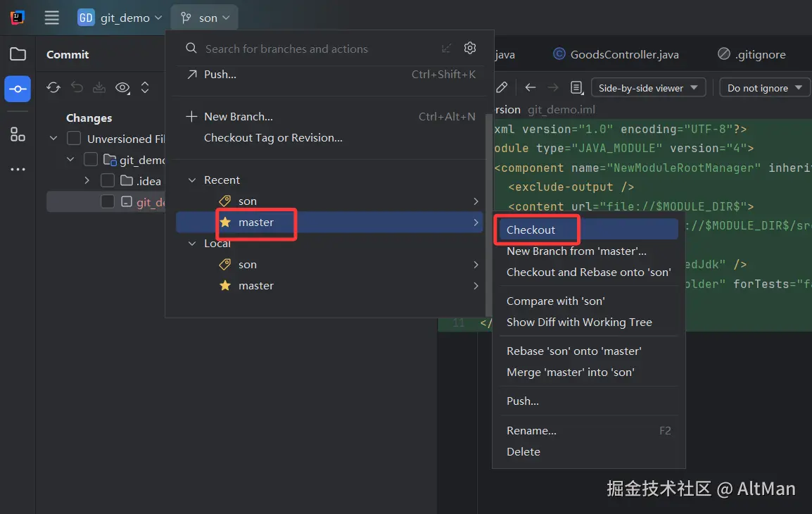Choose Rename... in submenu
The image size is (812, 514).
point(588,431)
